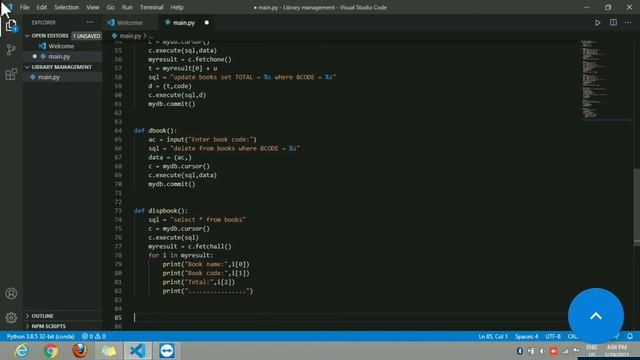Screen dimensions: 640x360
Task: Place cursor on line 'def dbook():'
Action: [x=155, y=131]
